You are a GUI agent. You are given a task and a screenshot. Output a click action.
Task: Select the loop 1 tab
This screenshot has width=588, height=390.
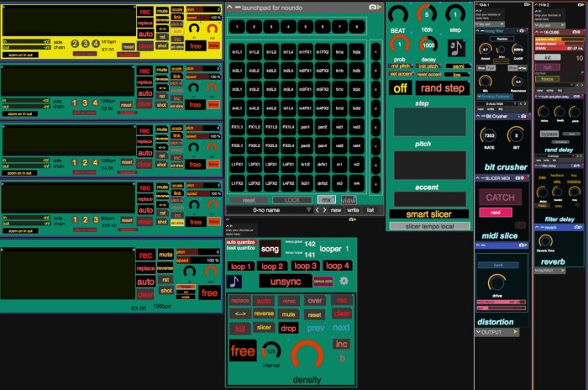click(x=241, y=266)
